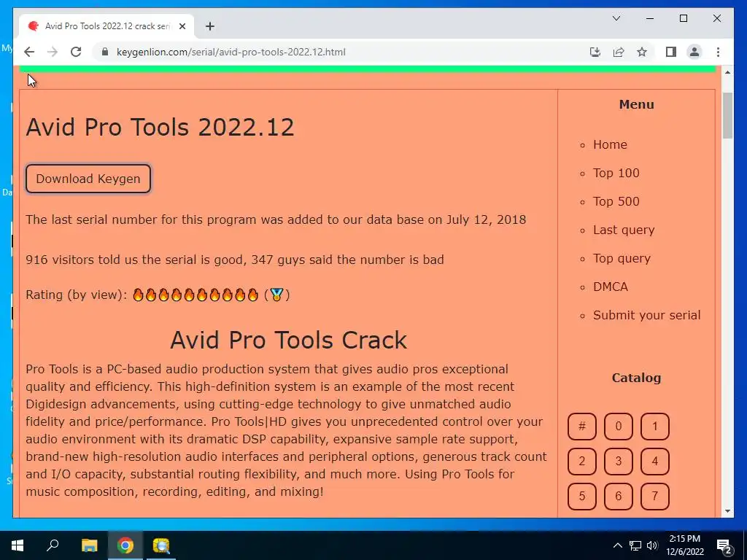Click the Menu sidebar heading
747x560 pixels.
tap(636, 105)
